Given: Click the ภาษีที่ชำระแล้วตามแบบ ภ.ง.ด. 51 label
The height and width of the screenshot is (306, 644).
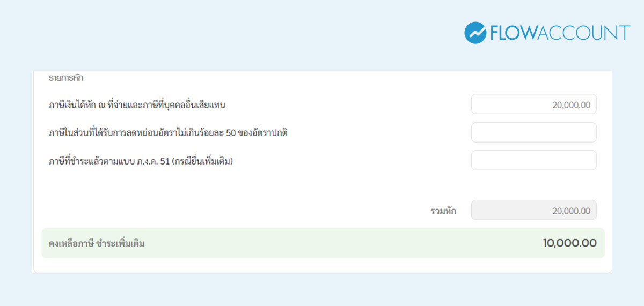Looking at the screenshot, I should tap(140, 161).
